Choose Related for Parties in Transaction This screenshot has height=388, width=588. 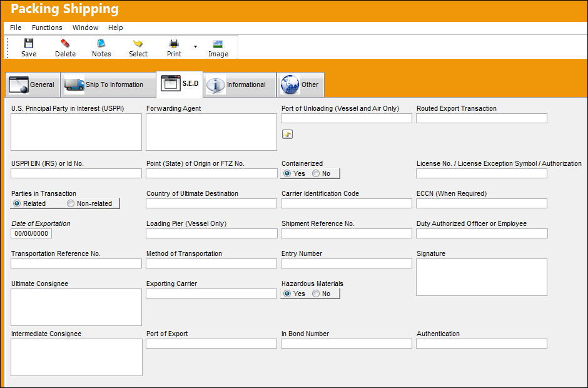(x=17, y=203)
